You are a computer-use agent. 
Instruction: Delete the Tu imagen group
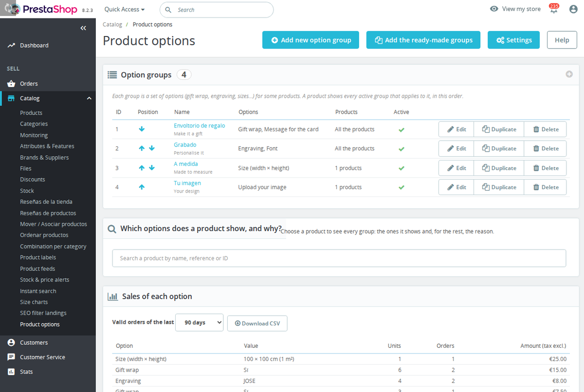pos(545,187)
